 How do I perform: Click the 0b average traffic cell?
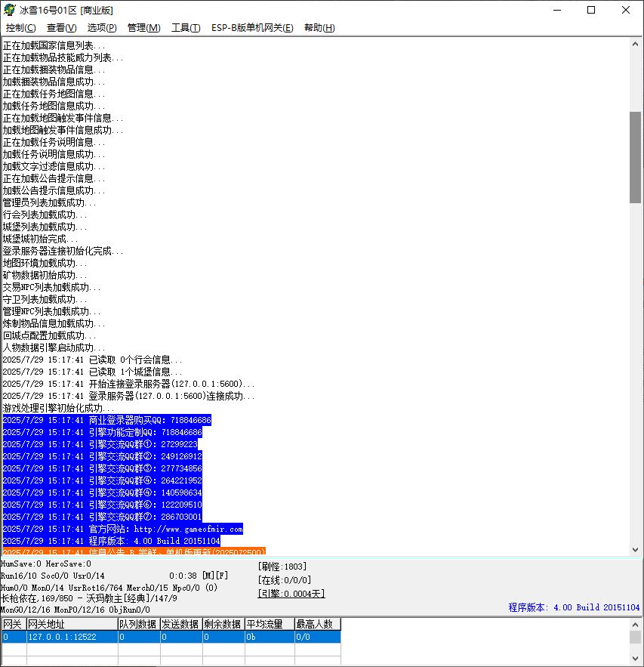point(270,637)
